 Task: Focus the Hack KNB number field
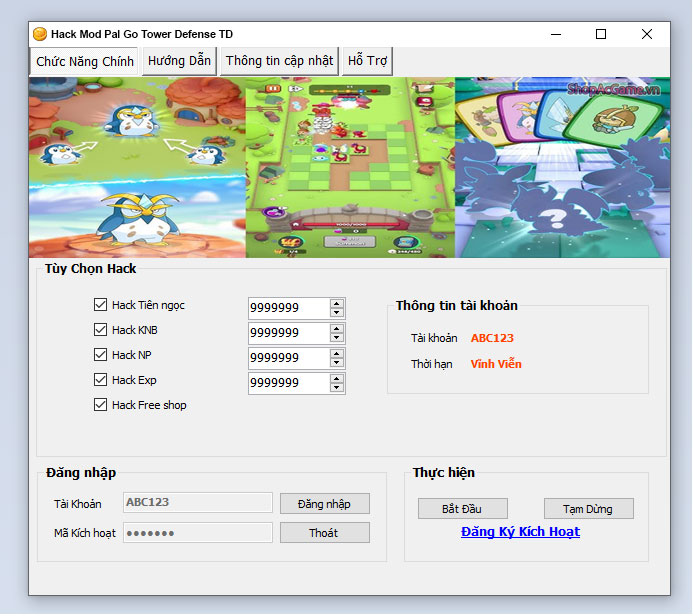click(x=289, y=333)
